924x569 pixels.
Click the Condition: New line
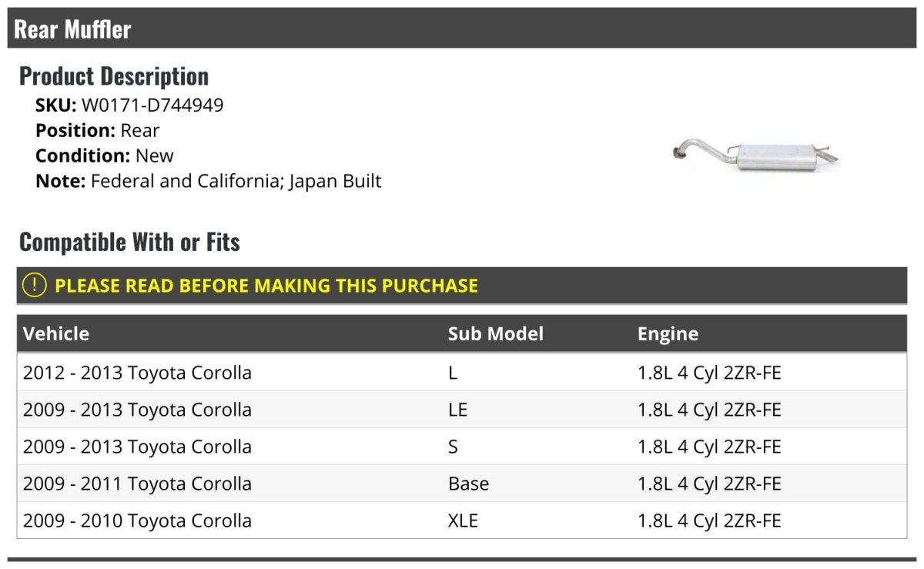(105, 156)
